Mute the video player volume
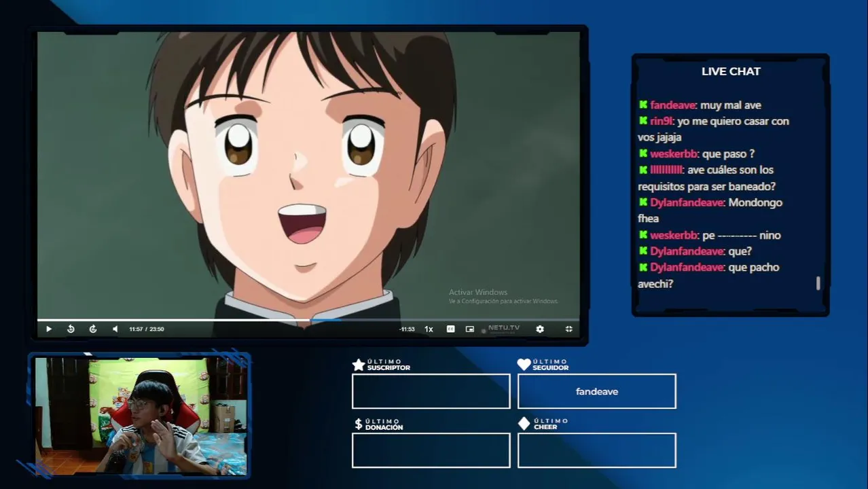The image size is (868, 489). [115, 329]
